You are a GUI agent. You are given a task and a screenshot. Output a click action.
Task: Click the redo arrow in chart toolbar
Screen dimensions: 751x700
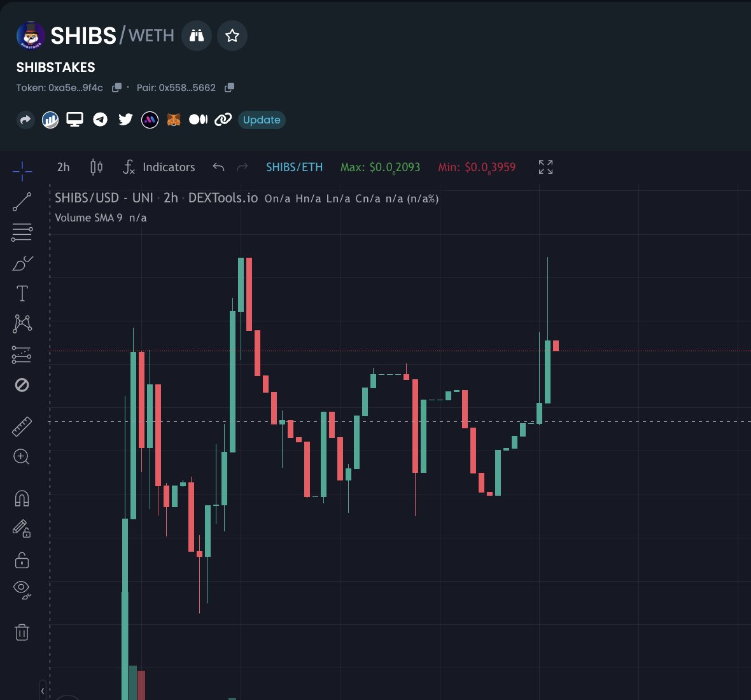pos(243,167)
